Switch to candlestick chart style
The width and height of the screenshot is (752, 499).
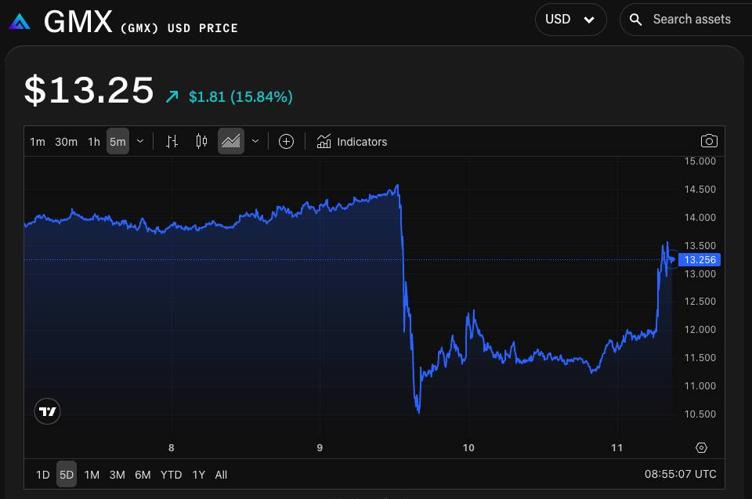[201, 142]
